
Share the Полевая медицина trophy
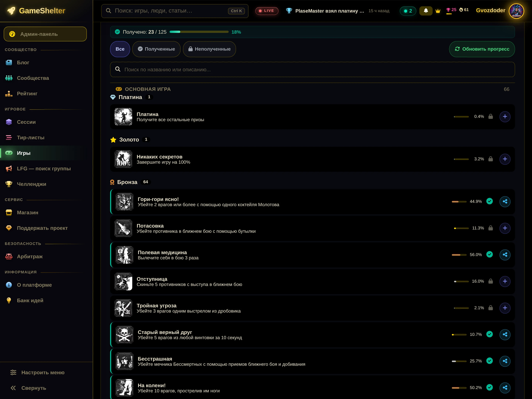[505, 255]
